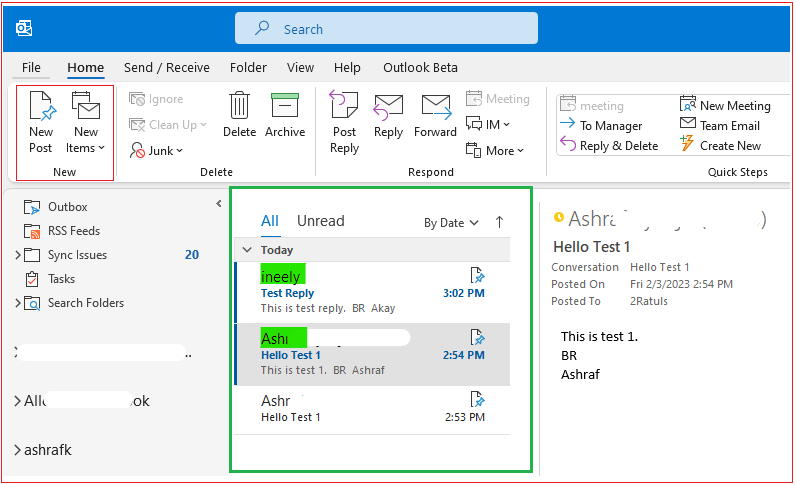Run the To Manager quick step
The image size is (796, 485).
[x=602, y=125]
